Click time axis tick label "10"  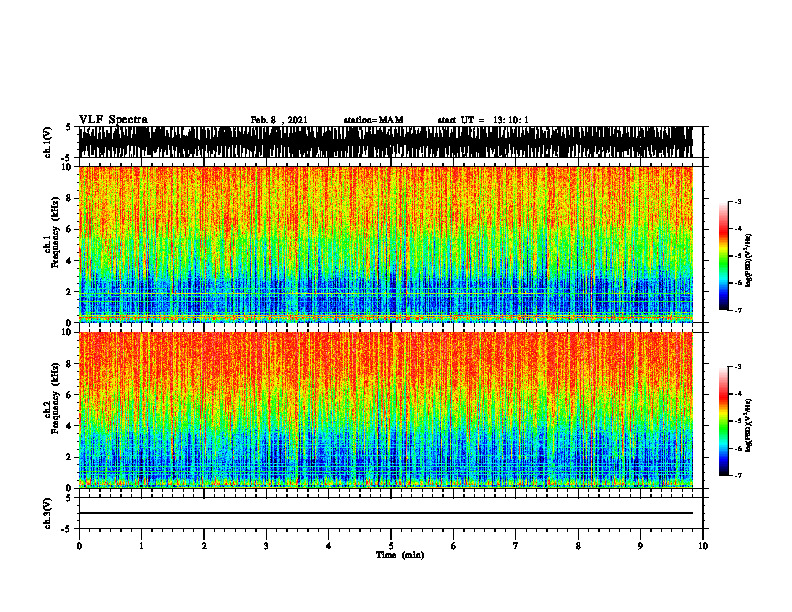(703, 546)
